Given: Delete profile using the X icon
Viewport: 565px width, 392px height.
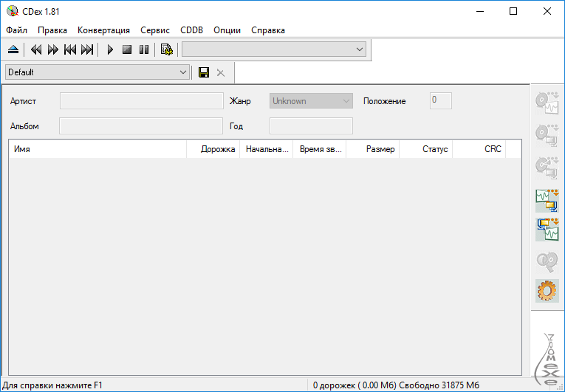Looking at the screenshot, I should (x=220, y=72).
